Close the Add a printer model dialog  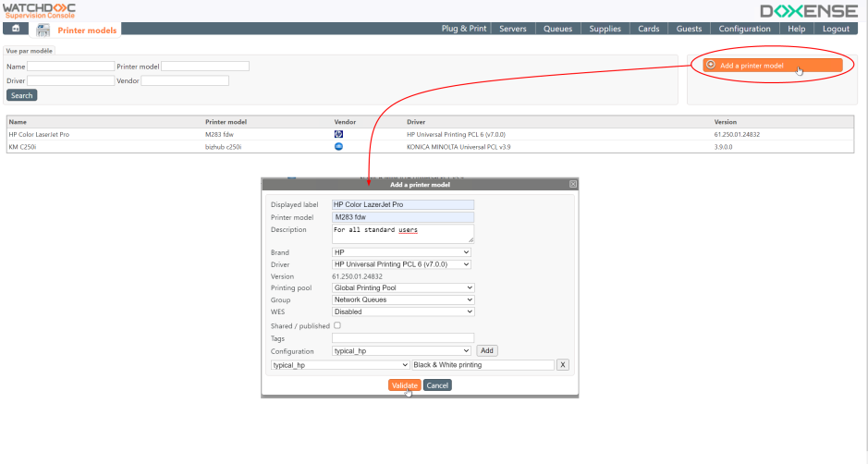[572, 184]
